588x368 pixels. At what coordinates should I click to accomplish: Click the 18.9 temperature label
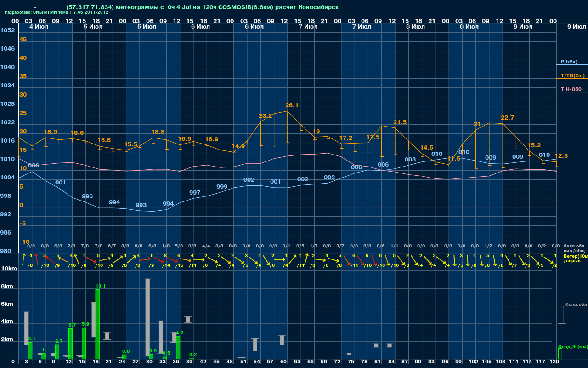(51, 132)
